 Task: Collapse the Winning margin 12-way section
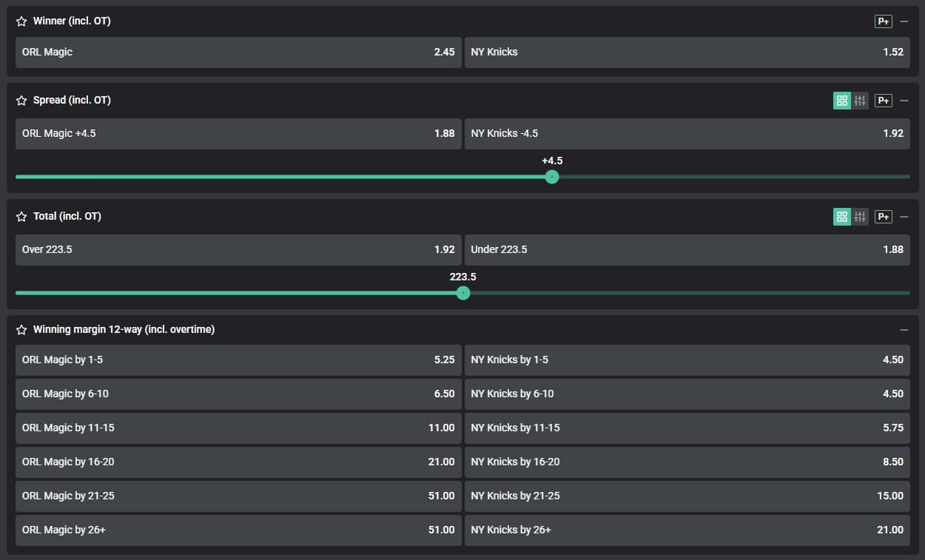point(904,330)
